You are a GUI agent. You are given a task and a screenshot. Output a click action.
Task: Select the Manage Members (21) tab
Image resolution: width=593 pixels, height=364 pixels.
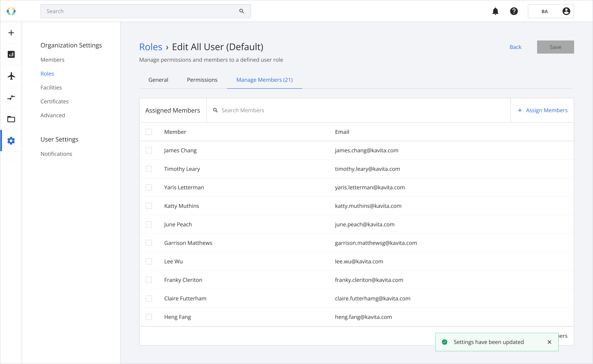[x=264, y=80]
